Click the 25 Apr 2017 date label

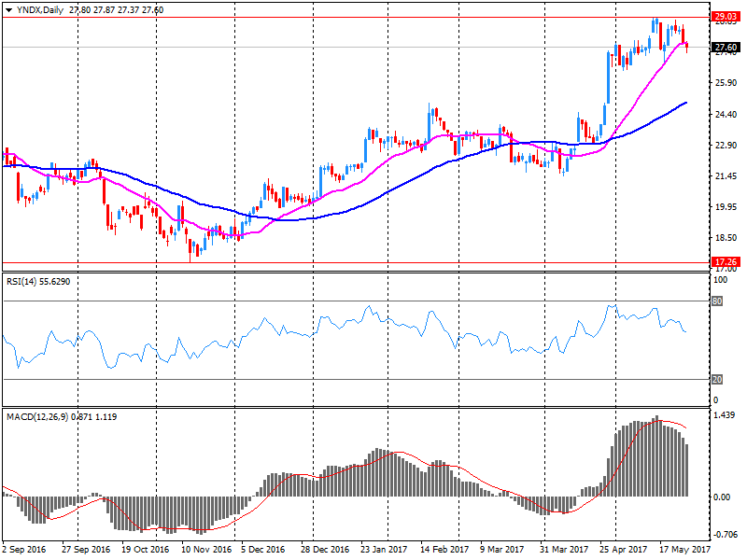(623, 550)
